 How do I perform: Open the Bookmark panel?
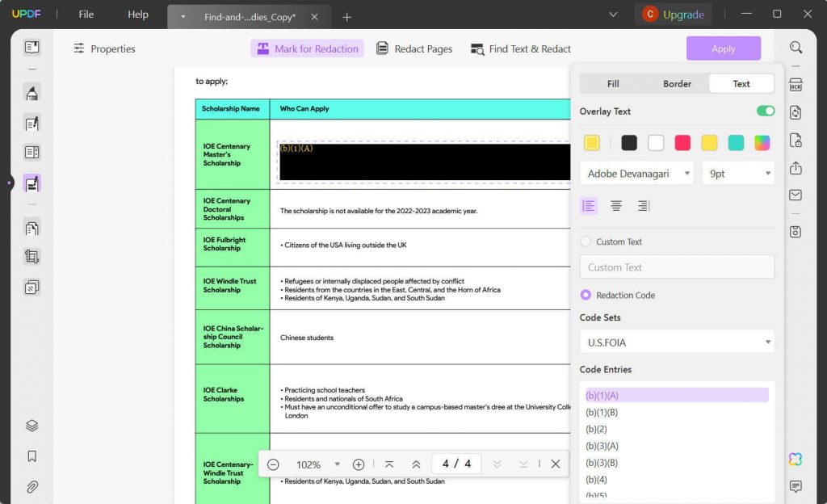pos(31,456)
